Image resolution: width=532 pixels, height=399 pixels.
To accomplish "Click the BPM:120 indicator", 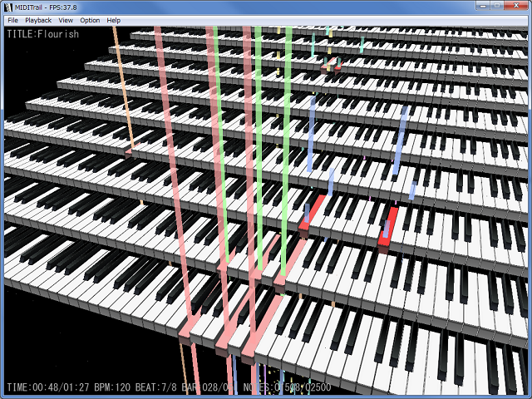I will tap(112, 387).
